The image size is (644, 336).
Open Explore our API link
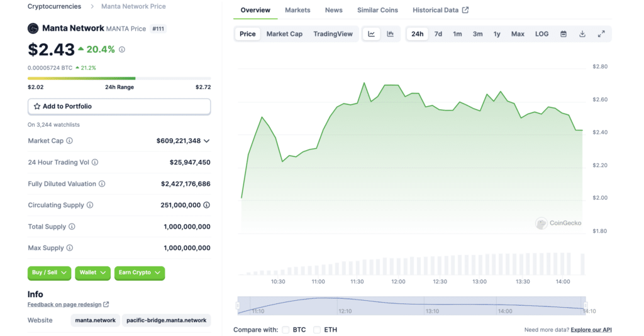pyautogui.click(x=591, y=330)
